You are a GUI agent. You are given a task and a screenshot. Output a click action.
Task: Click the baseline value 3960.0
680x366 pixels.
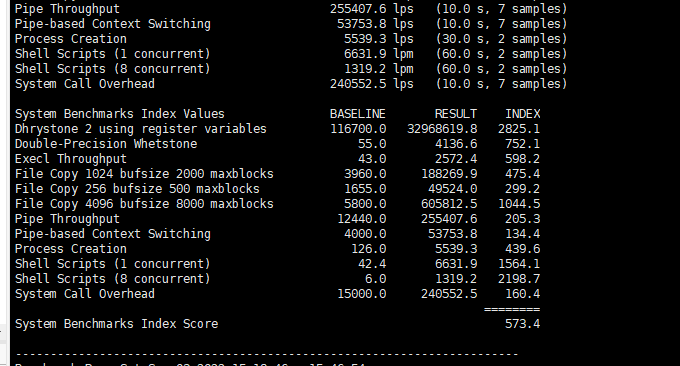(x=365, y=174)
